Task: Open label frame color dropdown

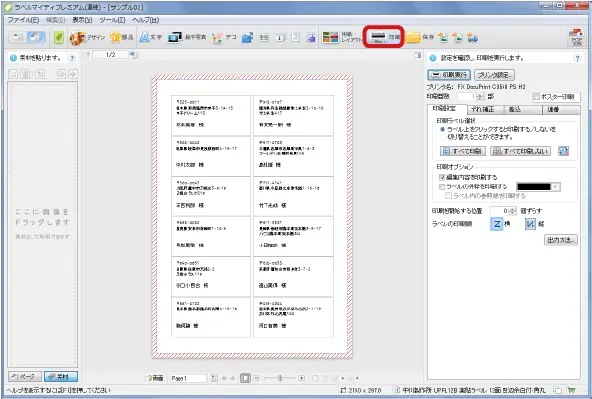Action: pyautogui.click(x=555, y=187)
